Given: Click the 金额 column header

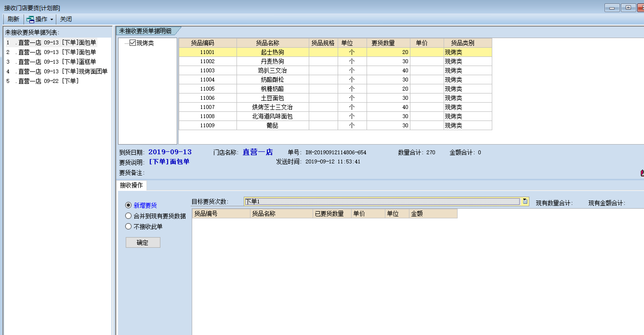Looking at the screenshot, I should pos(433,213).
